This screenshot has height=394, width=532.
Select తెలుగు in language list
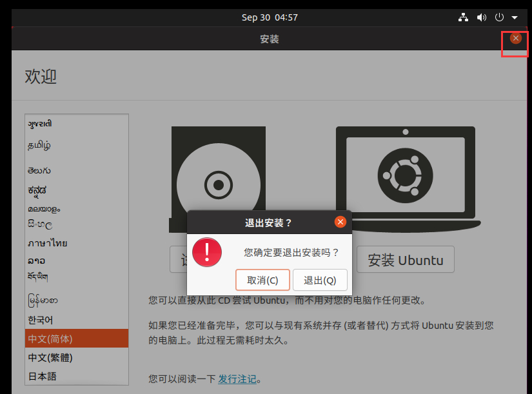coord(77,170)
